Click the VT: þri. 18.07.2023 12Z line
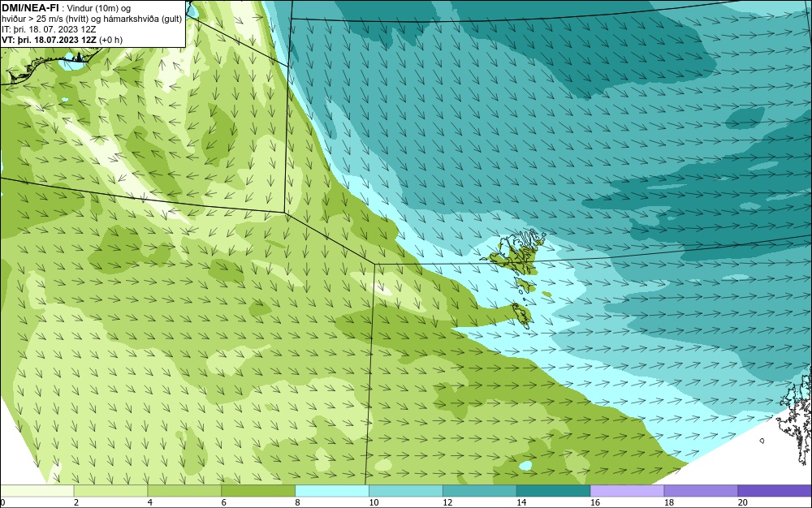 (63, 40)
